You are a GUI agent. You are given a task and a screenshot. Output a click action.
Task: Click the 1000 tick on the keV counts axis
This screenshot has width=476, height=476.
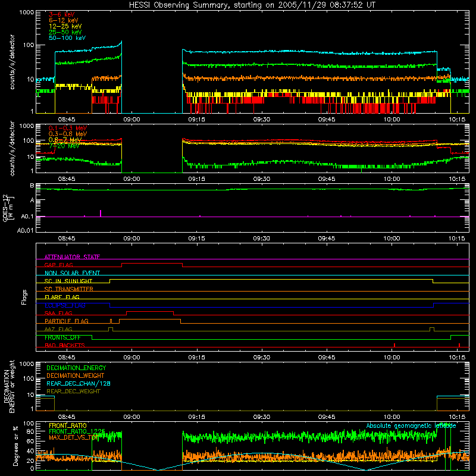click(x=27, y=12)
